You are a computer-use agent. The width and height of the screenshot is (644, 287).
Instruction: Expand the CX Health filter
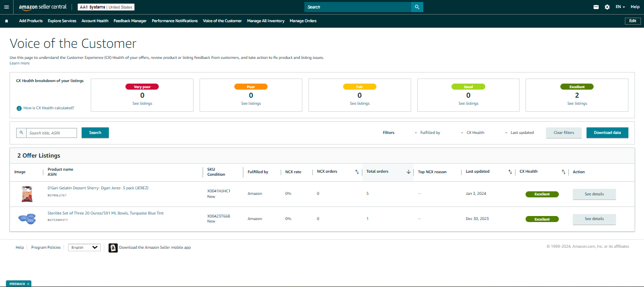click(x=473, y=133)
